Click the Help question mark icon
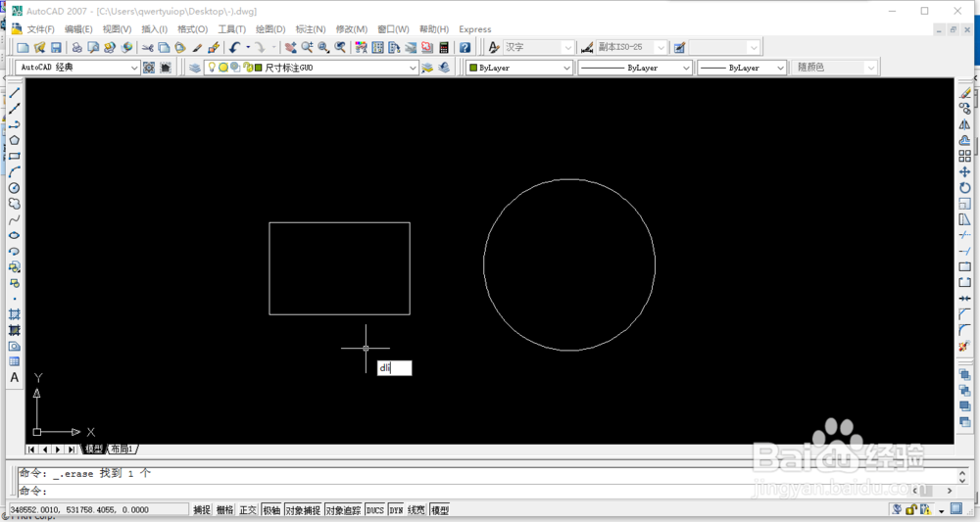This screenshot has height=522, width=980. pos(465,47)
